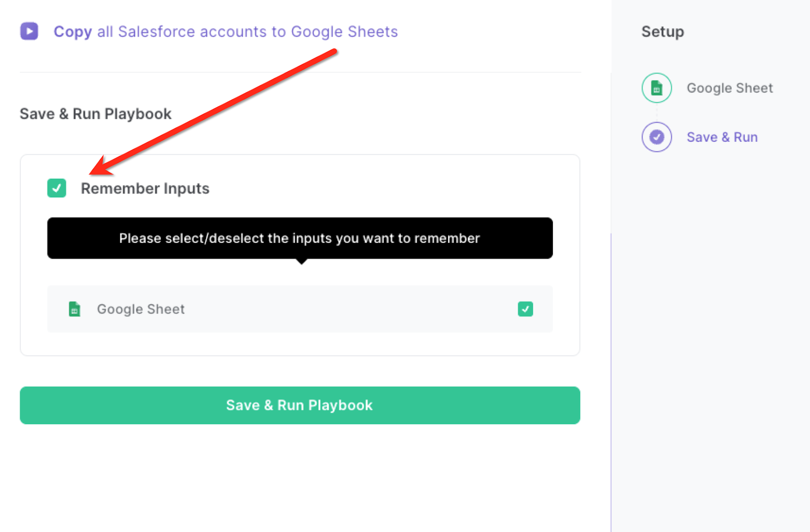Click the select/deselect inputs tooltip message
Screen dimensions: 810x532
[x=300, y=238]
